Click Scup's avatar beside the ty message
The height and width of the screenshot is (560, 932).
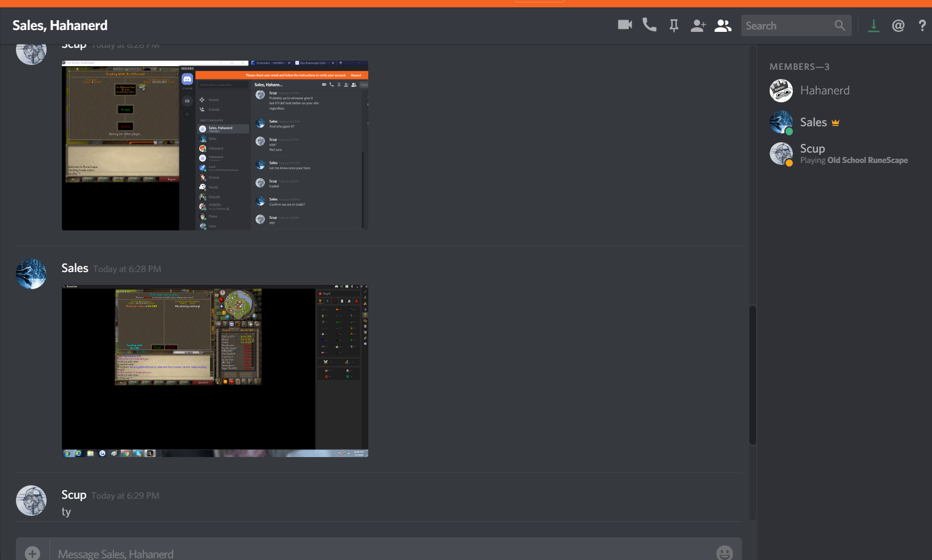click(x=31, y=501)
